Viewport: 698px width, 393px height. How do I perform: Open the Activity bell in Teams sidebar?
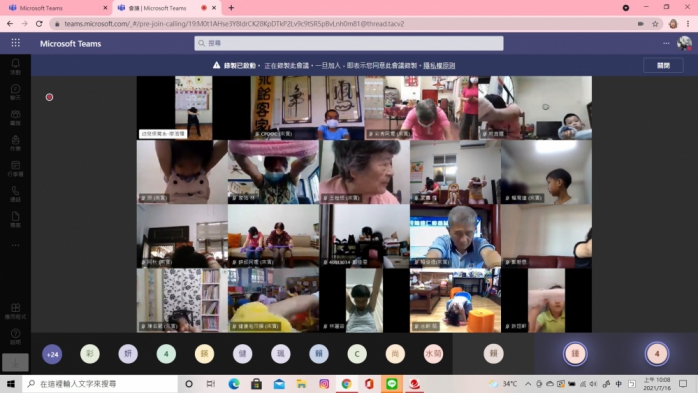15,66
